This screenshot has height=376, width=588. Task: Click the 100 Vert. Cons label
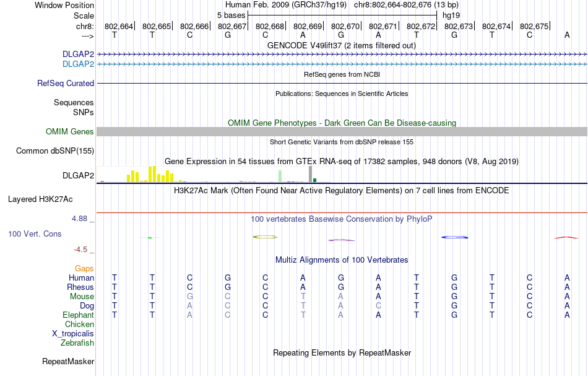[35, 234]
